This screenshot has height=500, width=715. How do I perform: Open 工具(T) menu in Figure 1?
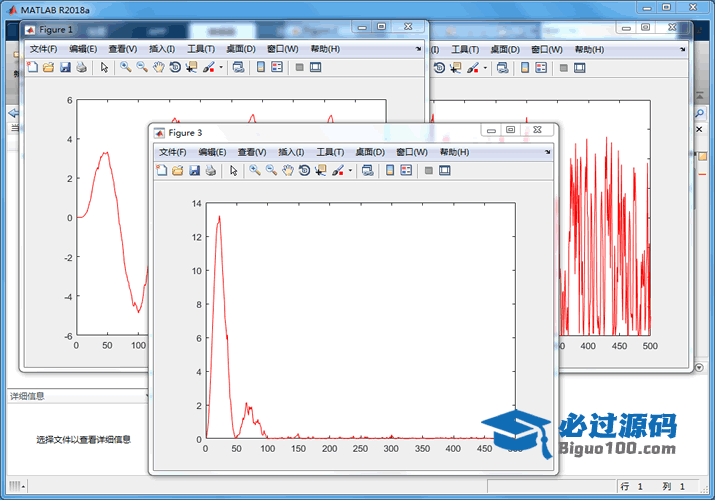click(x=201, y=49)
